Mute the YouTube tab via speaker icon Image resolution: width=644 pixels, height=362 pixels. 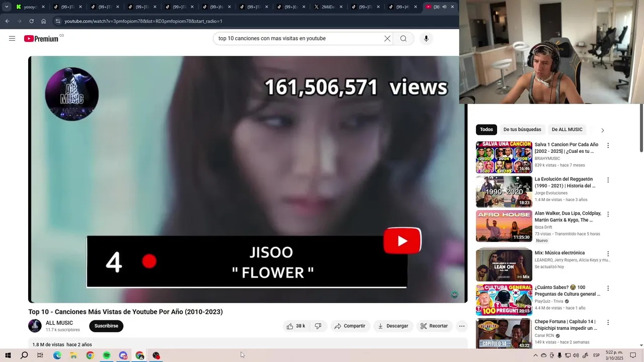[x=444, y=7]
